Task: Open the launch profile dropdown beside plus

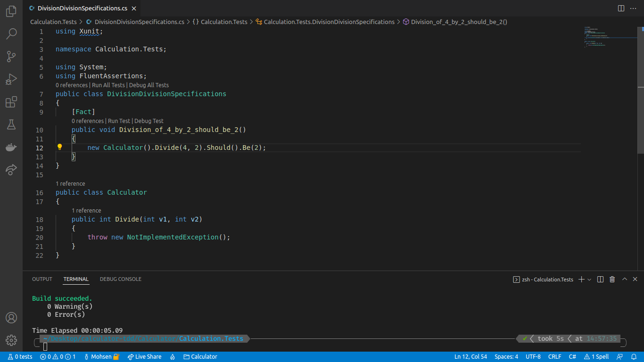Action: [x=589, y=280]
